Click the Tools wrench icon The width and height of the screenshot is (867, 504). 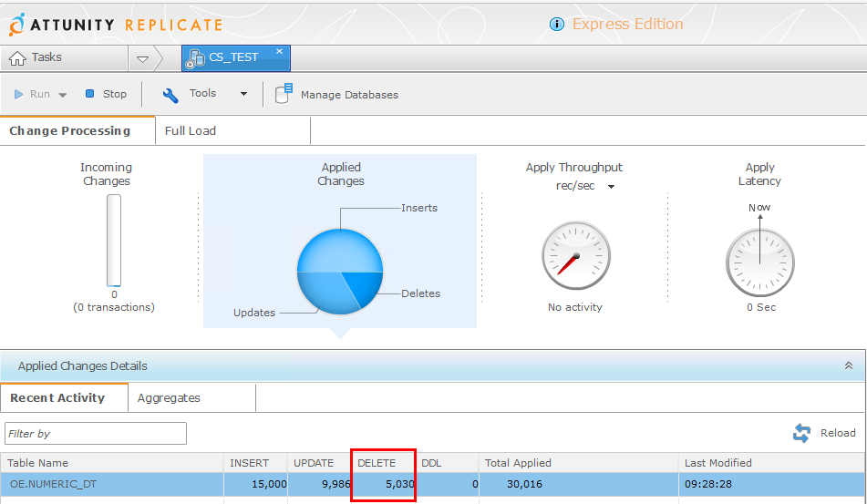[170, 95]
